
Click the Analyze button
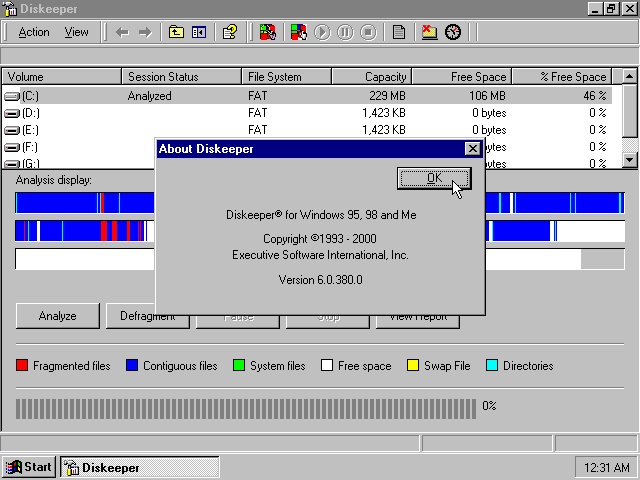pyautogui.click(x=58, y=316)
